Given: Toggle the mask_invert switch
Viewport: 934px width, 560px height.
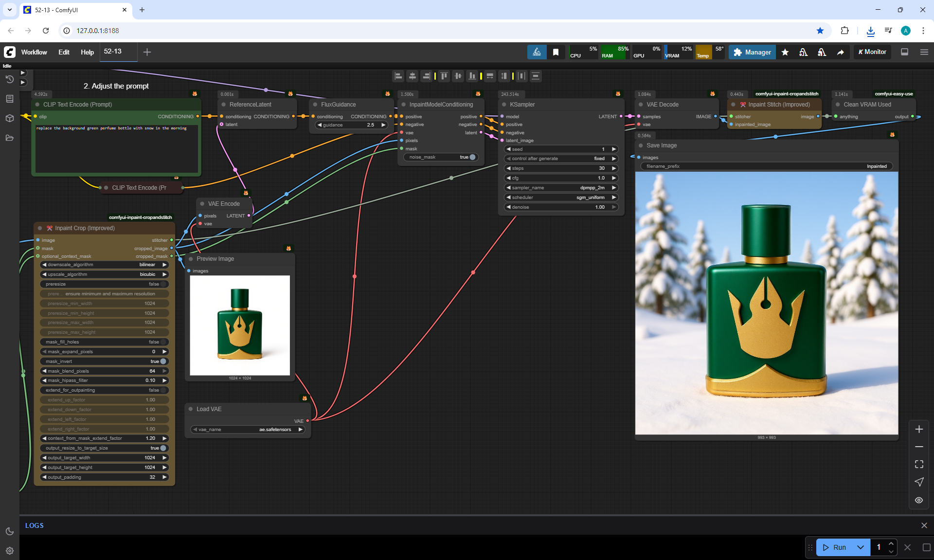Looking at the screenshot, I should (x=163, y=361).
